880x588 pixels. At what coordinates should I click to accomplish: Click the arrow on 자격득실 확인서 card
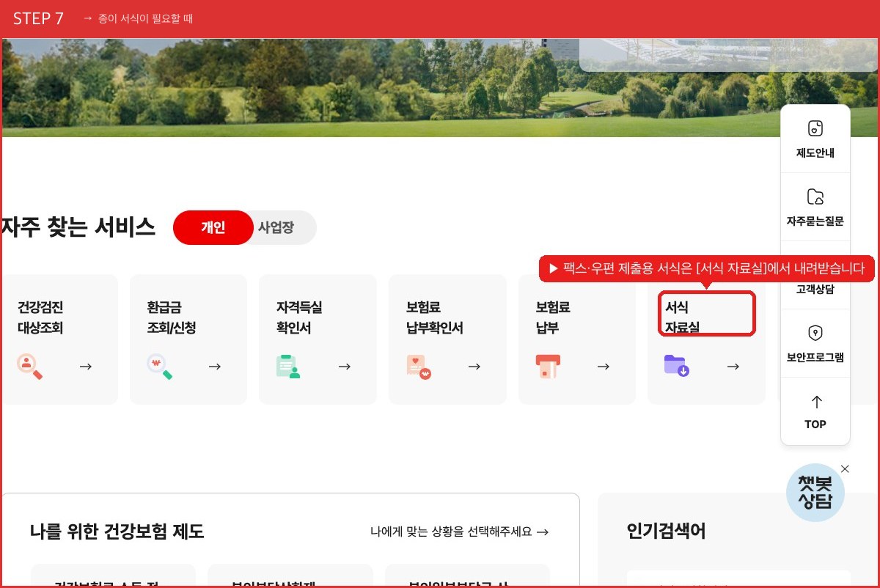[345, 367]
